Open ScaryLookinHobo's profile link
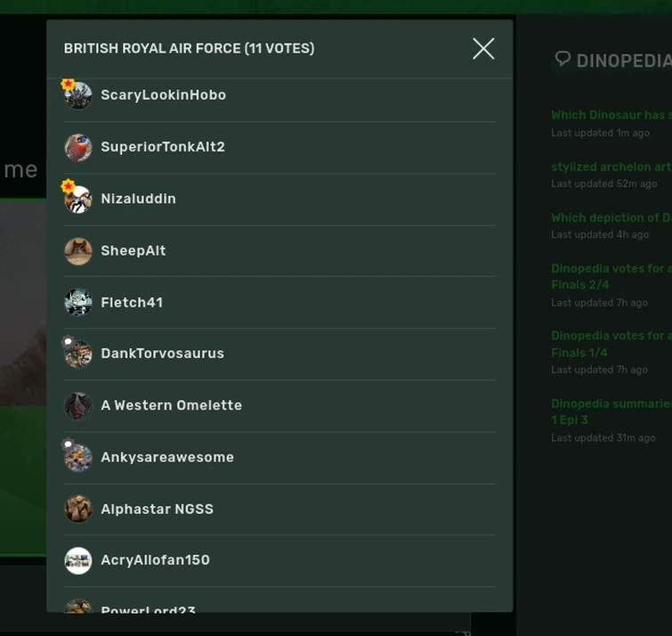This screenshot has height=636, width=672. pyautogui.click(x=163, y=95)
